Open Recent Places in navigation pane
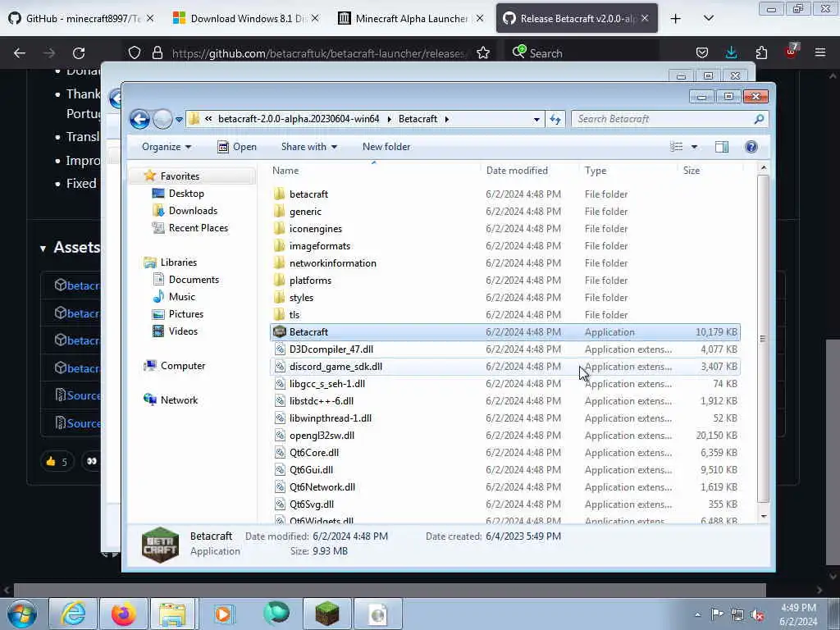This screenshot has height=630, width=840. [199, 228]
